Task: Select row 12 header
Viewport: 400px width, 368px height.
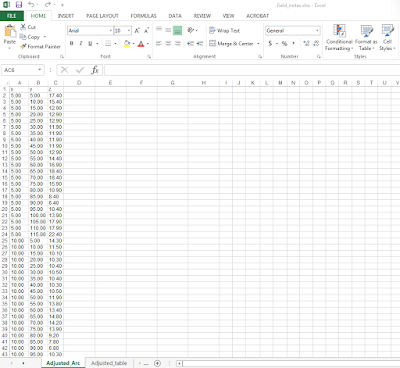Action: click(x=5, y=159)
